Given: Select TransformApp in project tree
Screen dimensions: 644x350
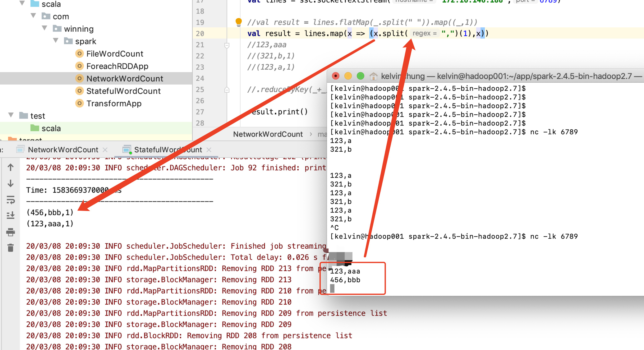Looking at the screenshot, I should coord(114,104).
